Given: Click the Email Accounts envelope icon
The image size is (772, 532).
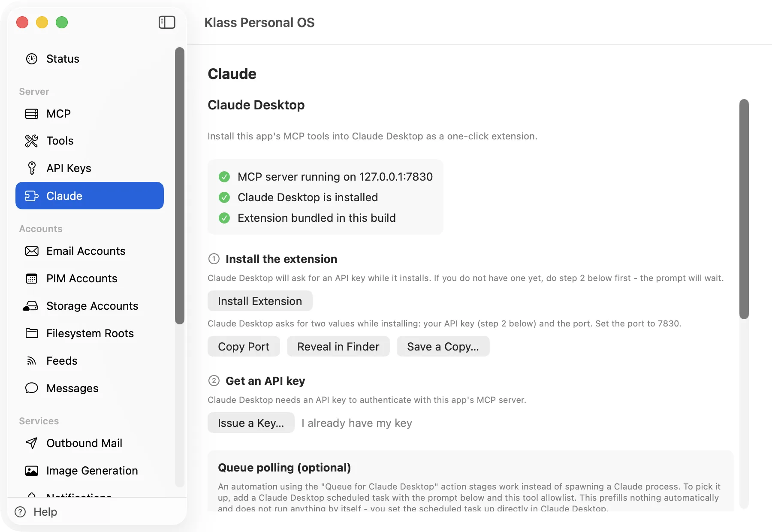Looking at the screenshot, I should click(32, 251).
